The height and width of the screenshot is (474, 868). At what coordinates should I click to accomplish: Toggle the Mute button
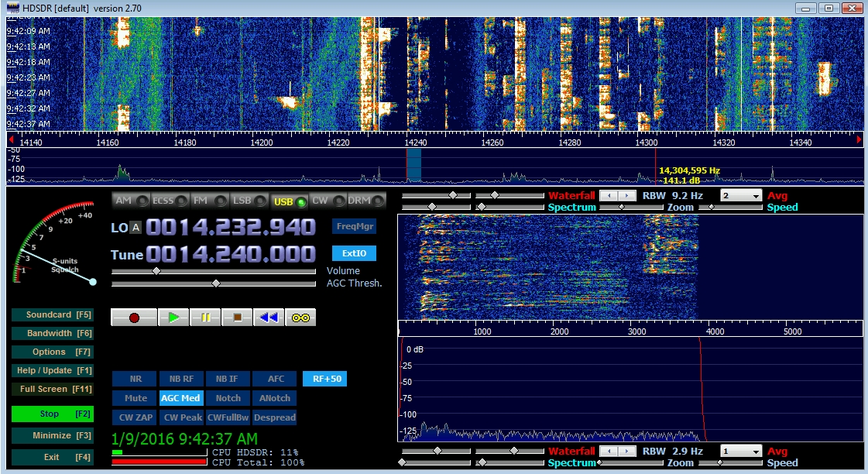tap(135, 398)
